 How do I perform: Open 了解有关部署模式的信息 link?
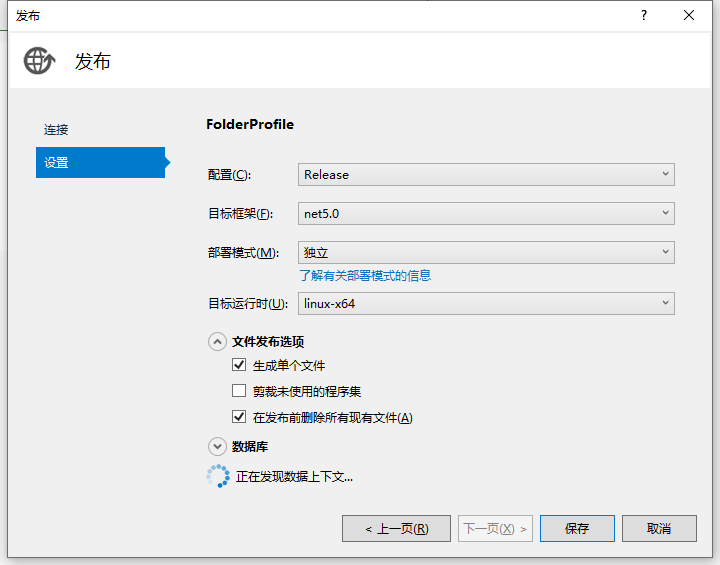tap(365, 275)
